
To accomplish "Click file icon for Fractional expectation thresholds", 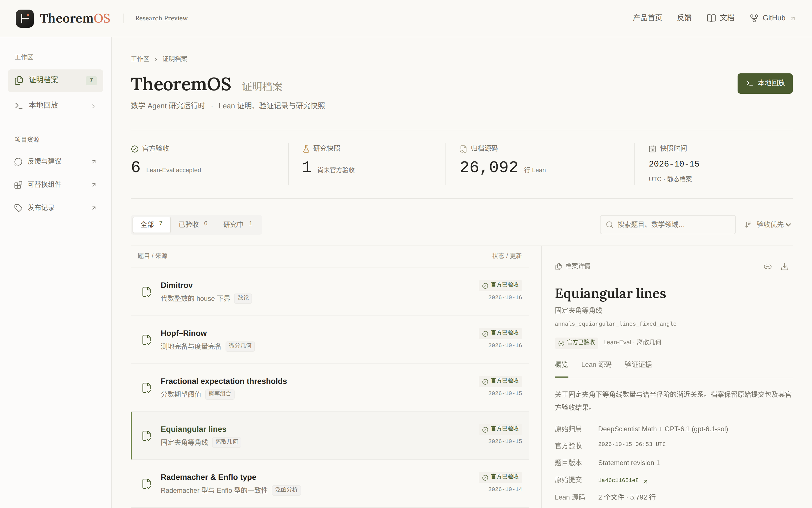I will pos(147,388).
